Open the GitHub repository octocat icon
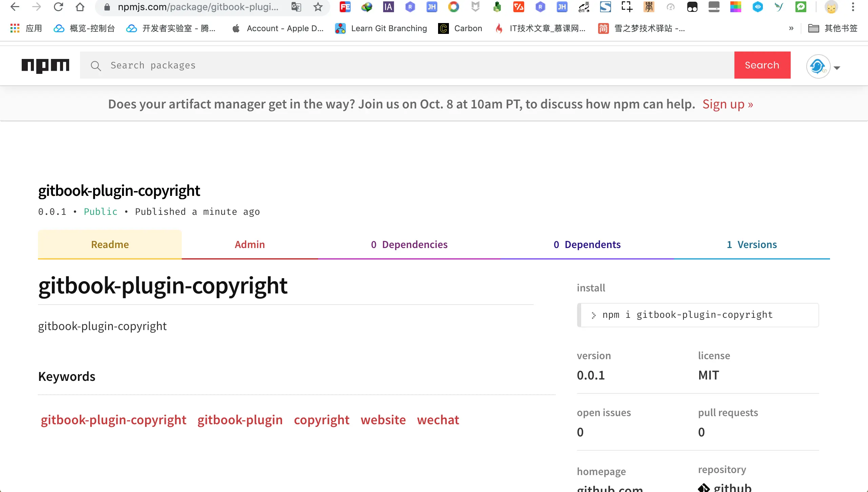868x492 pixels. point(705,488)
